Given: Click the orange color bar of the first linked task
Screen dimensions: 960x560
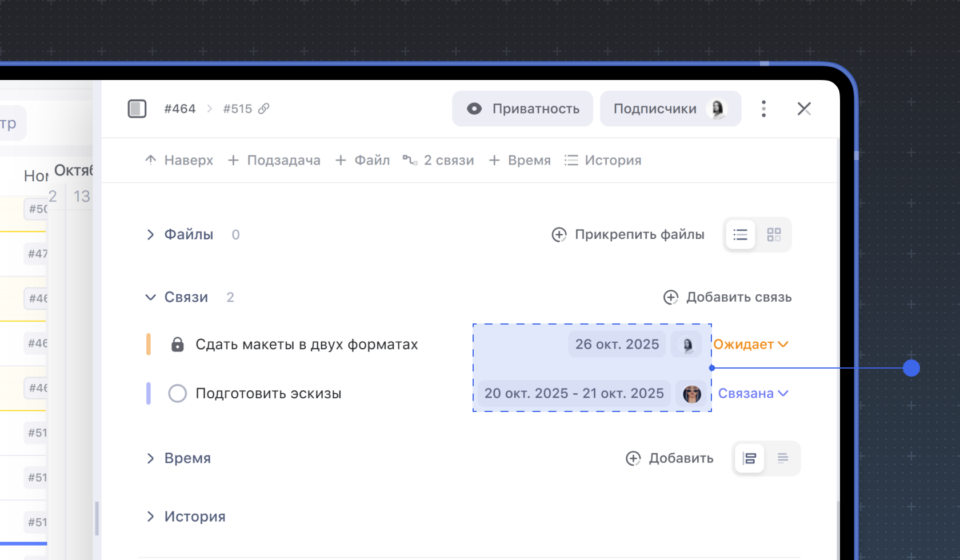Looking at the screenshot, I should (x=149, y=345).
